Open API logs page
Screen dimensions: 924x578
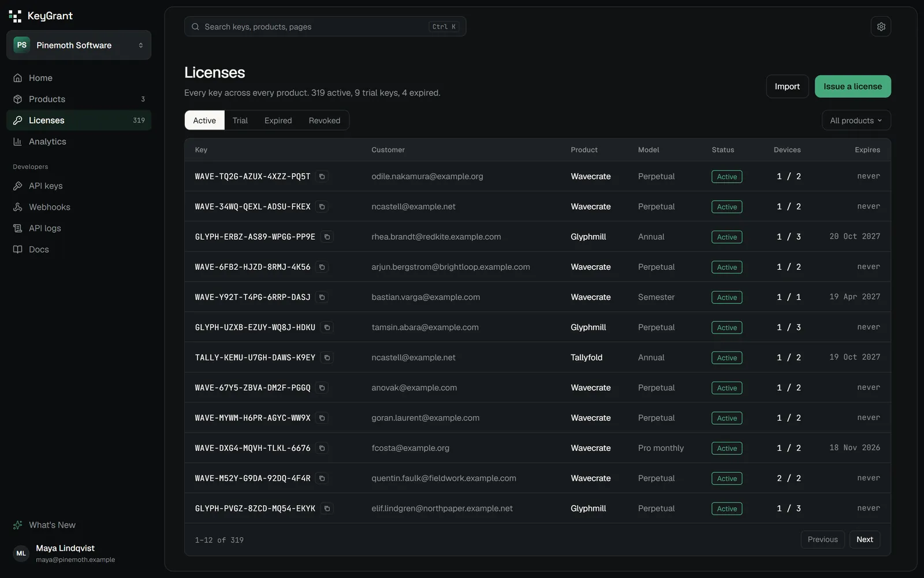(x=79, y=228)
